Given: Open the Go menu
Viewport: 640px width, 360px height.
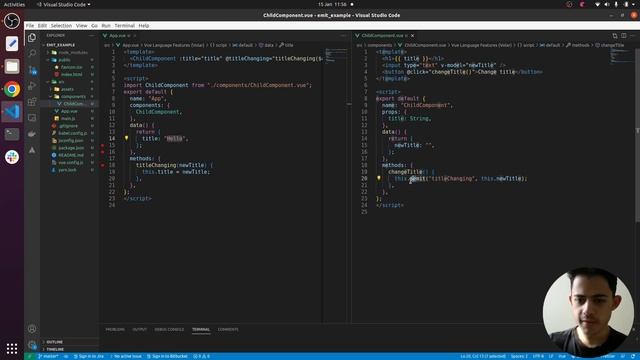Looking at the screenshot, I should pos(94,26).
